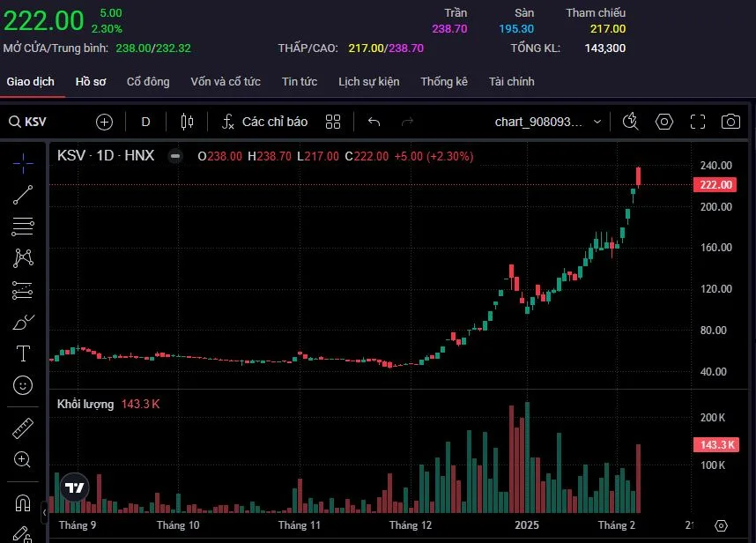
Task: Collapse the KSV legend with the minus button
Action: pos(175,156)
